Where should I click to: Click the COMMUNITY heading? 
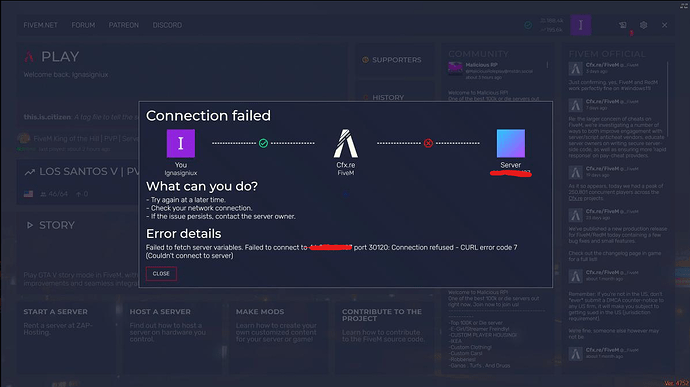(478, 54)
